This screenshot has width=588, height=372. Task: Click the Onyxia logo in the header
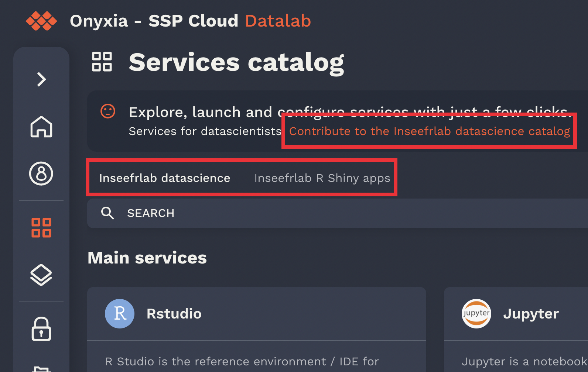(x=41, y=21)
